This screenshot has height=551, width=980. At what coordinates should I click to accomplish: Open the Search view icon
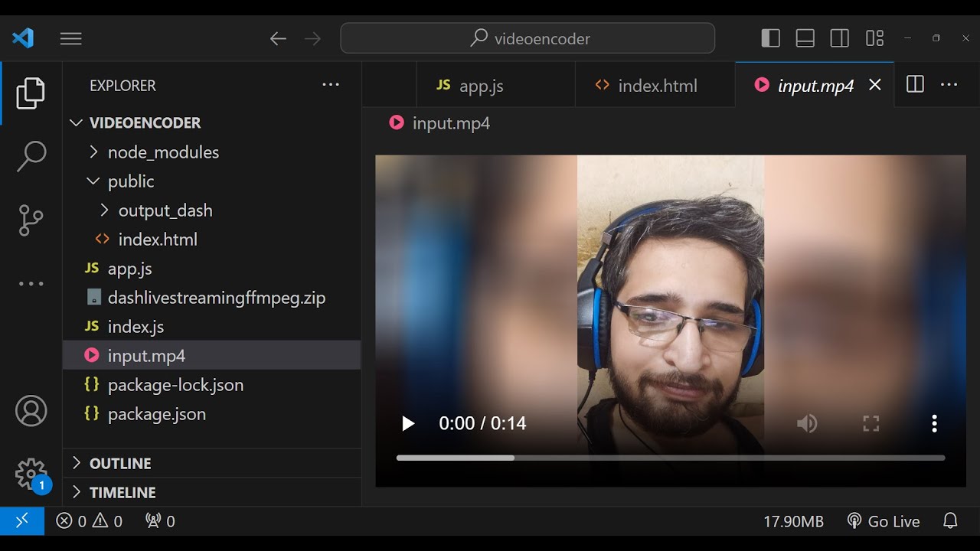[x=31, y=156]
